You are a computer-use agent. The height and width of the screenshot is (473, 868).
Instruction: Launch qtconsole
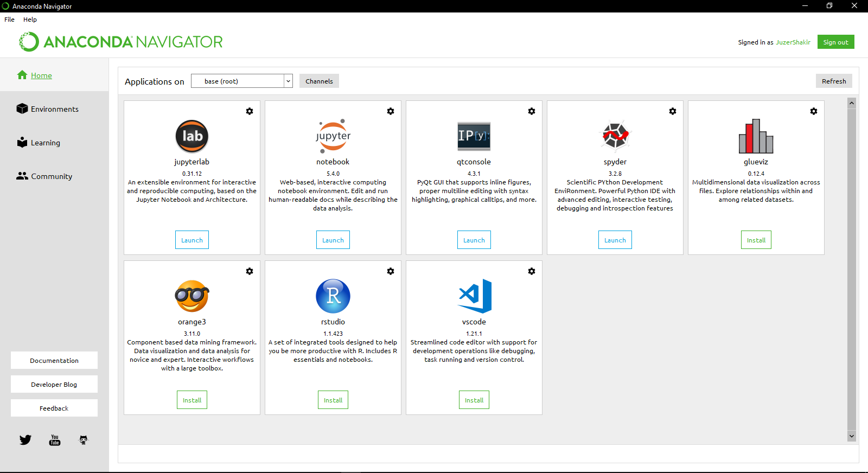(474, 240)
